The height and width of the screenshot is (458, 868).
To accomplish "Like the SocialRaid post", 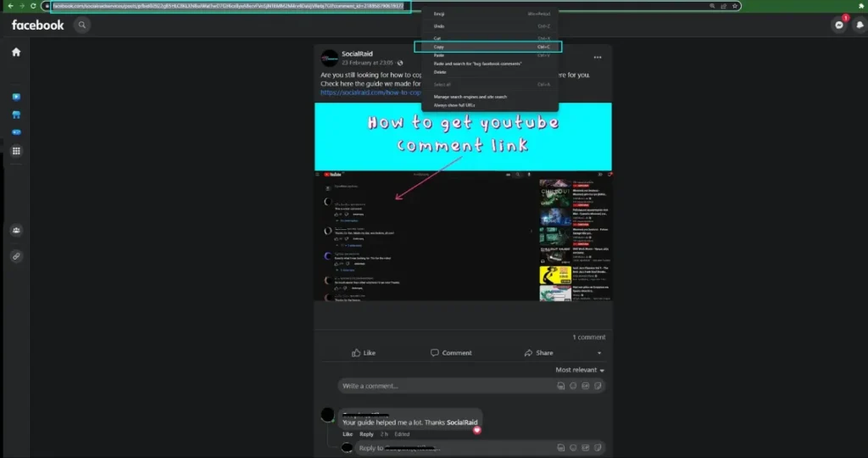I will (x=363, y=353).
